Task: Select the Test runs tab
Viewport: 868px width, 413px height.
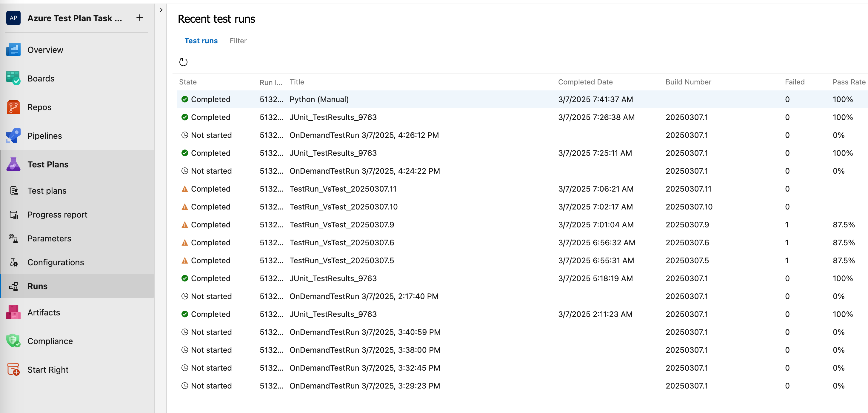Action: pos(201,41)
